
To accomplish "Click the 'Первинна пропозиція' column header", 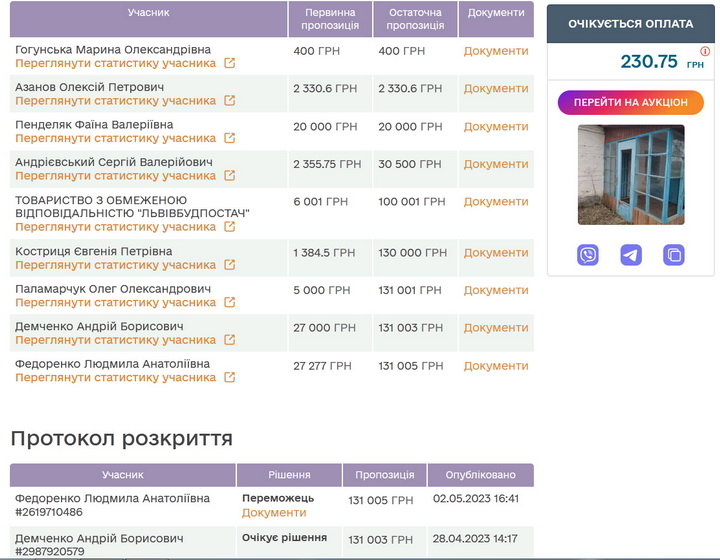I will tap(330, 19).
